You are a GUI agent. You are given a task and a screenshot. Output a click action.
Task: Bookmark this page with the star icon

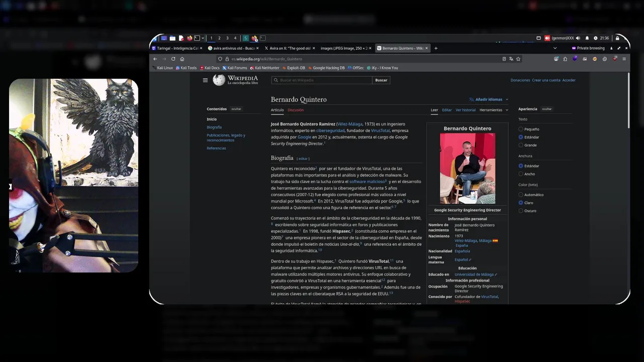pyautogui.click(x=518, y=59)
